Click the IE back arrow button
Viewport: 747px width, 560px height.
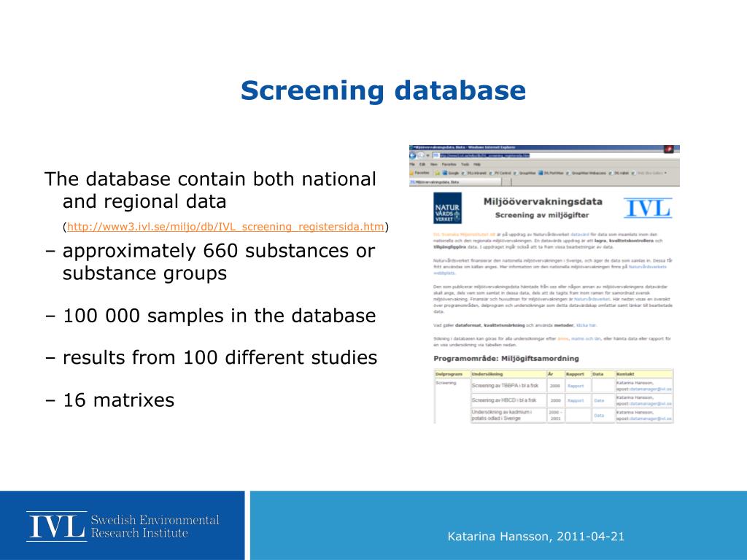[413, 155]
